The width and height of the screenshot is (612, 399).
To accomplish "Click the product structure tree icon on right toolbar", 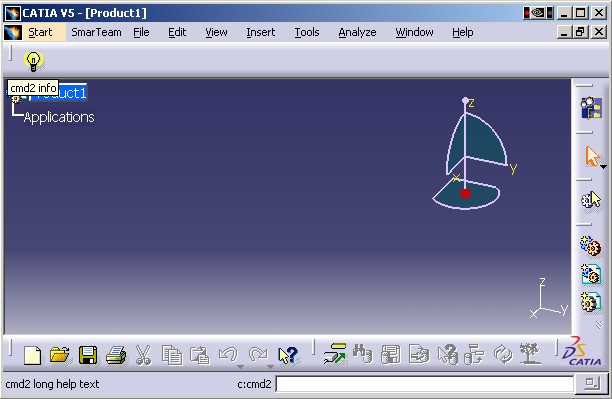I will 591,108.
